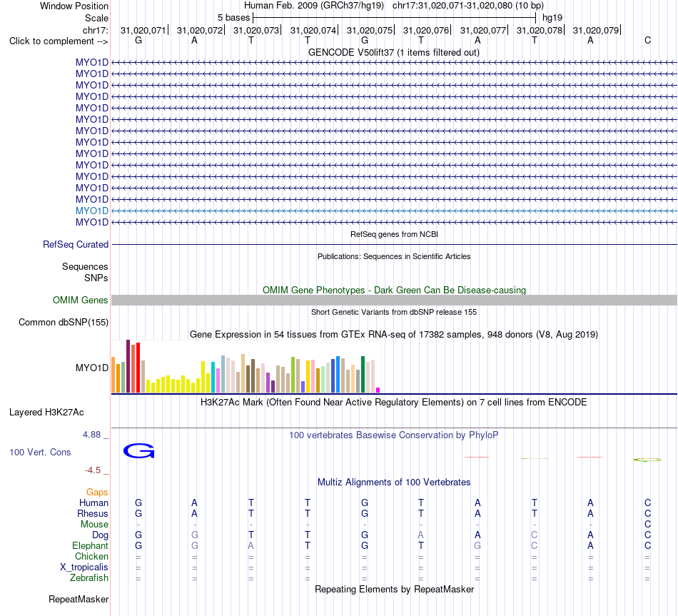Image resolution: width=678 pixels, height=616 pixels.
Task: Click the 'chr17:' ruler label
Action: (95, 30)
